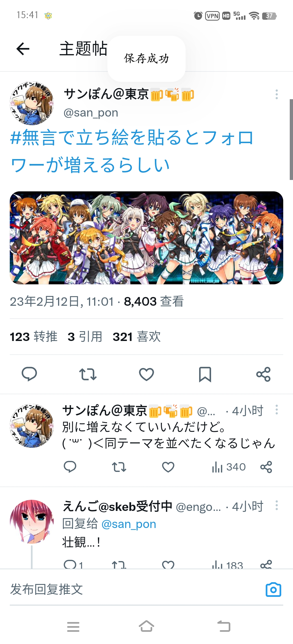View the 123 转推 list
The width and height of the screenshot is (293, 644).
[x=34, y=337]
